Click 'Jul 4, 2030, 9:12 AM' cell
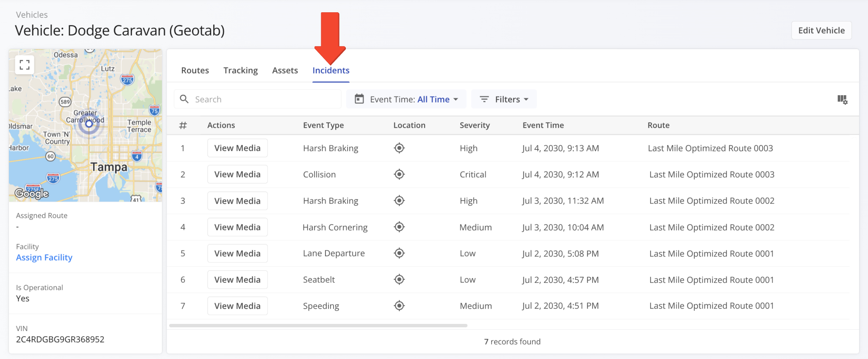 coord(560,174)
